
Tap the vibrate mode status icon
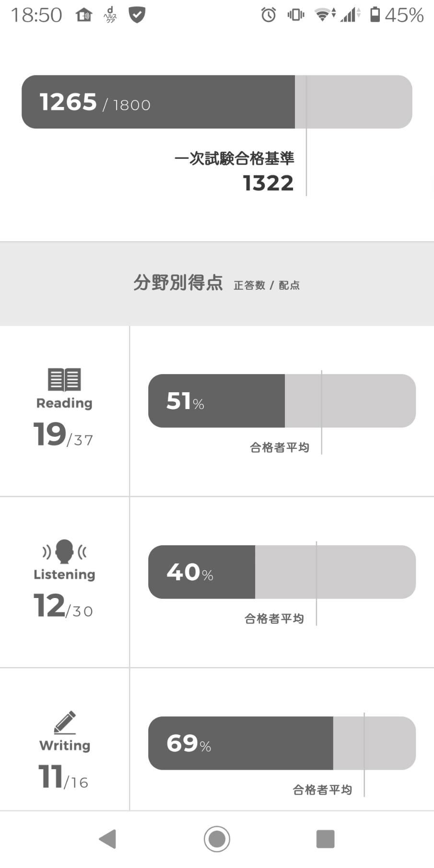(296, 15)
